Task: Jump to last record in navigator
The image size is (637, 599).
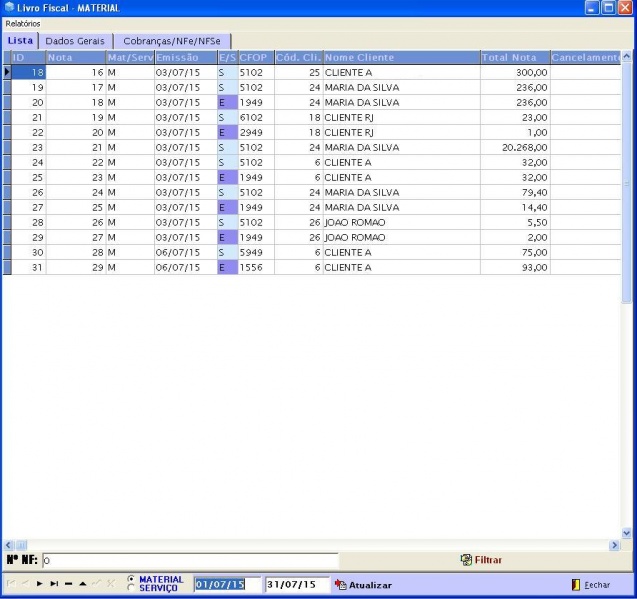Action: click(x=54, y=584)
